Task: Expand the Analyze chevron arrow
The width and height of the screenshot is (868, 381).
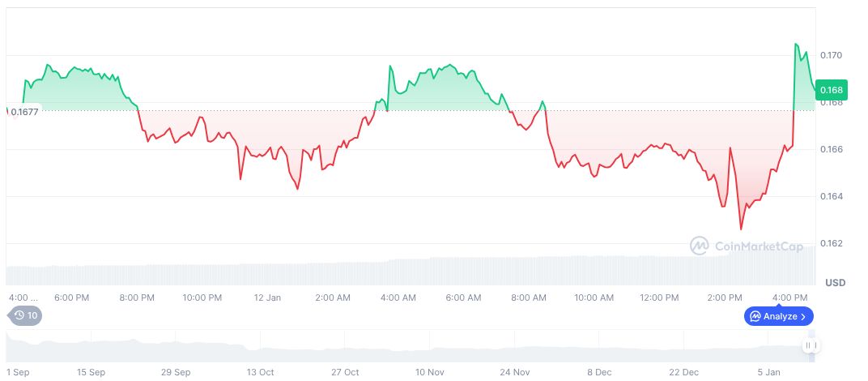Action: (x=803, y=316)
